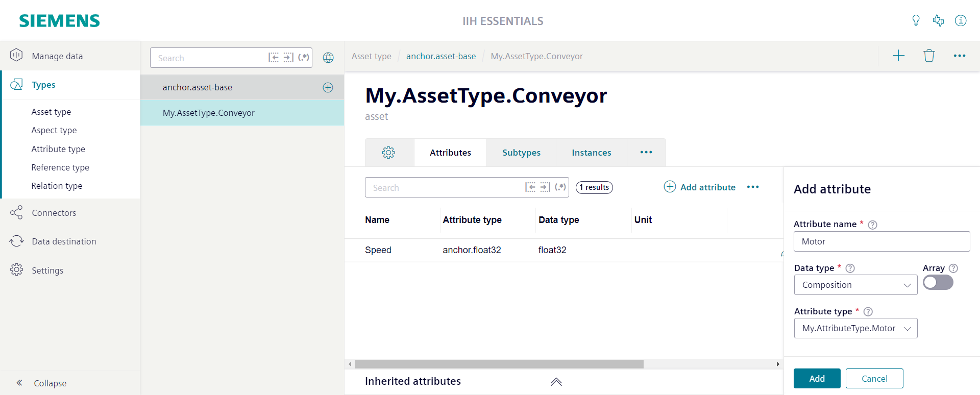This screenshot has width=980, height=395.
Task: Click the lightbulb tips icon in header
Action: pos(916,20)
